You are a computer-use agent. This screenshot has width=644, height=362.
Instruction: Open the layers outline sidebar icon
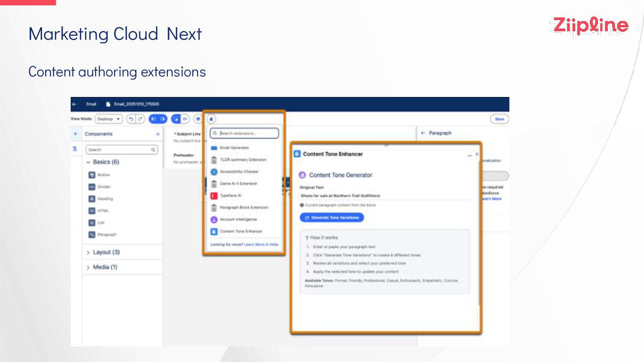(x=75, y=149)
